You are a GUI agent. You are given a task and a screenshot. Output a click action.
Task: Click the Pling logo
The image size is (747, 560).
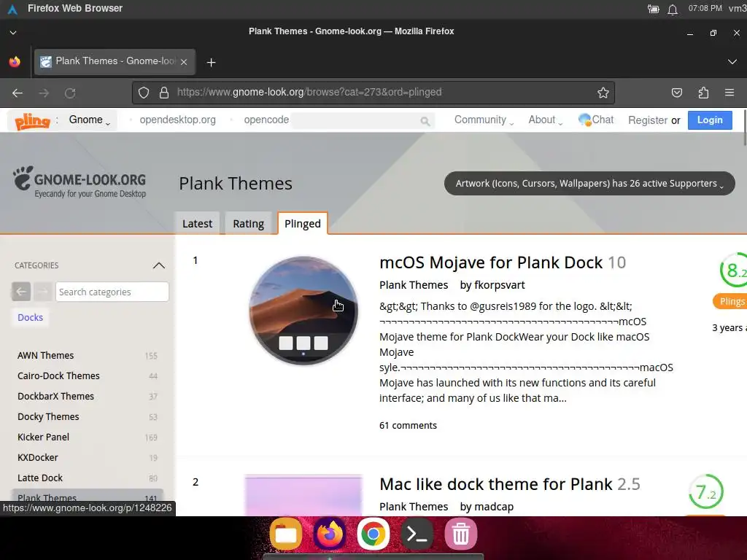pos(32,121)
